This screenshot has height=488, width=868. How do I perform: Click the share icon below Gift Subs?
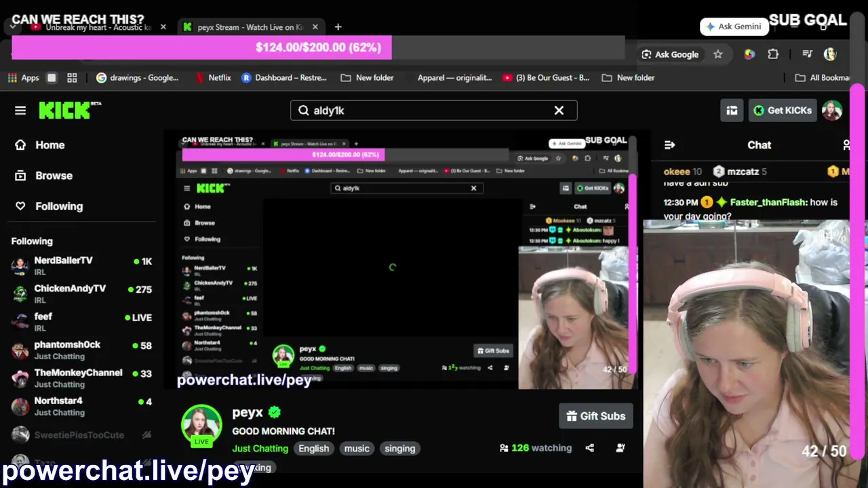pos(590,448)
